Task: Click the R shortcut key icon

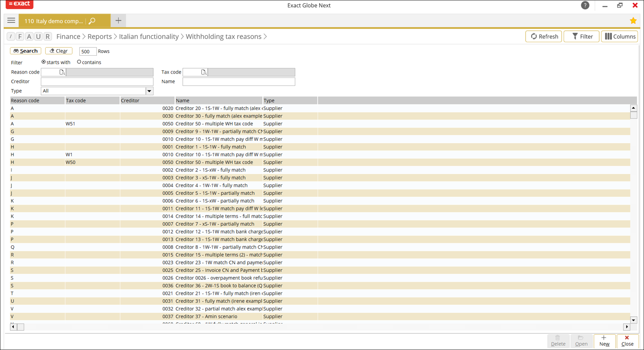Action: click(48, 37)
